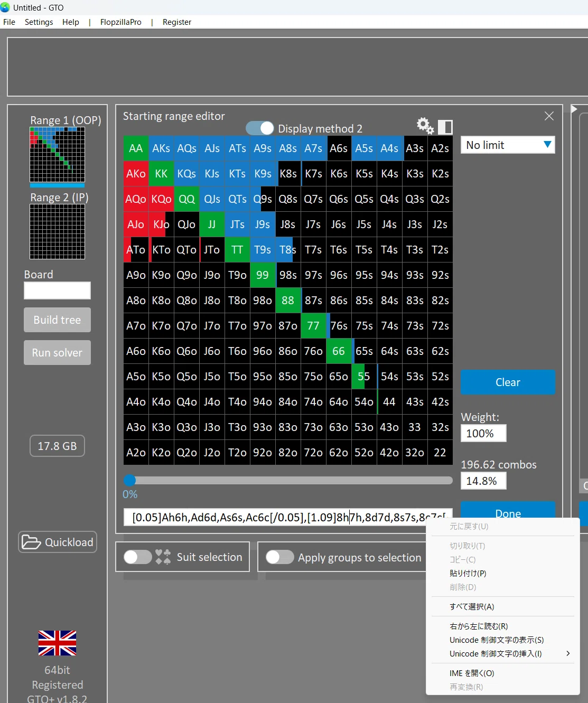
Task: Open the Settings menu
Action: click(x=39, y=22)
